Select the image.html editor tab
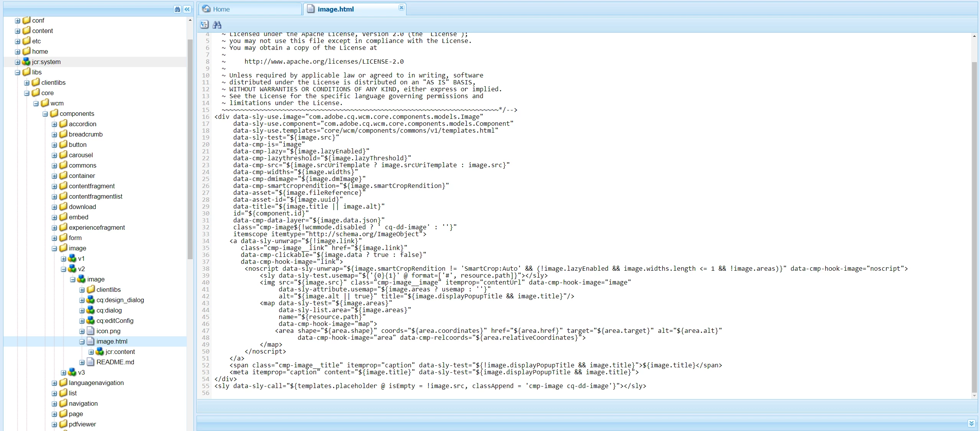Viewport: 980px width, 431px height. 335,9
